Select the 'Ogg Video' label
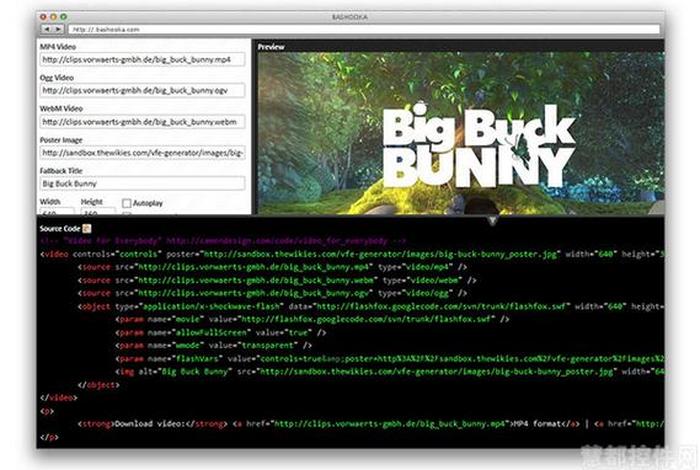 [x=57, y=78]
